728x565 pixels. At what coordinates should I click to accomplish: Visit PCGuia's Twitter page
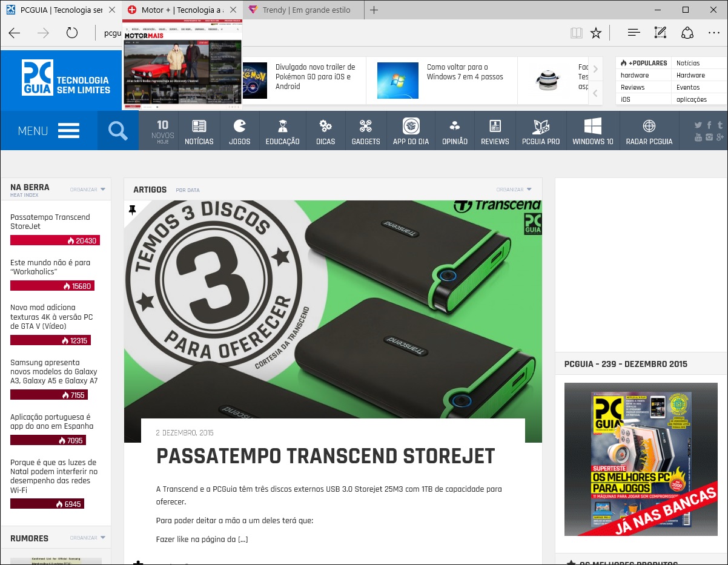(699, 125)
